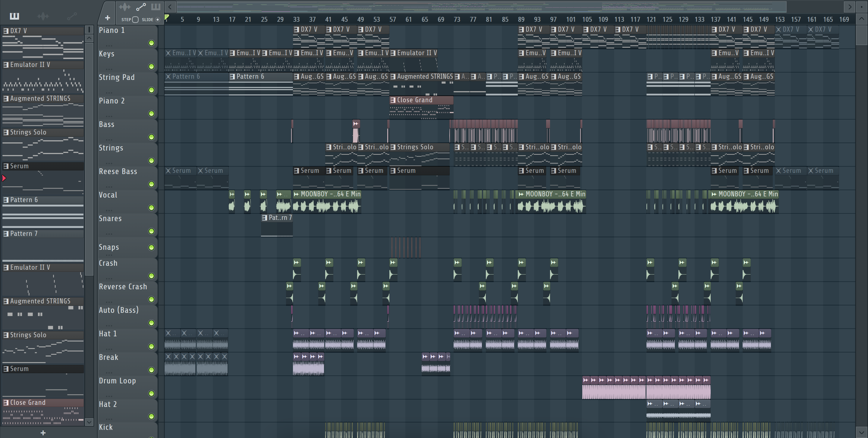Click bar 57 on the timeline ruler
Screen dimensions: 868x438
click(x=393, y=20)
